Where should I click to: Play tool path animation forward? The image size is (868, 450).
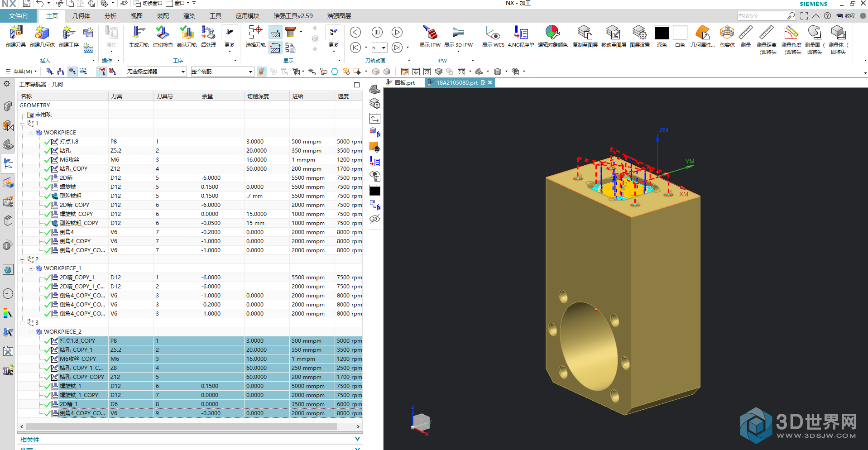397,32
